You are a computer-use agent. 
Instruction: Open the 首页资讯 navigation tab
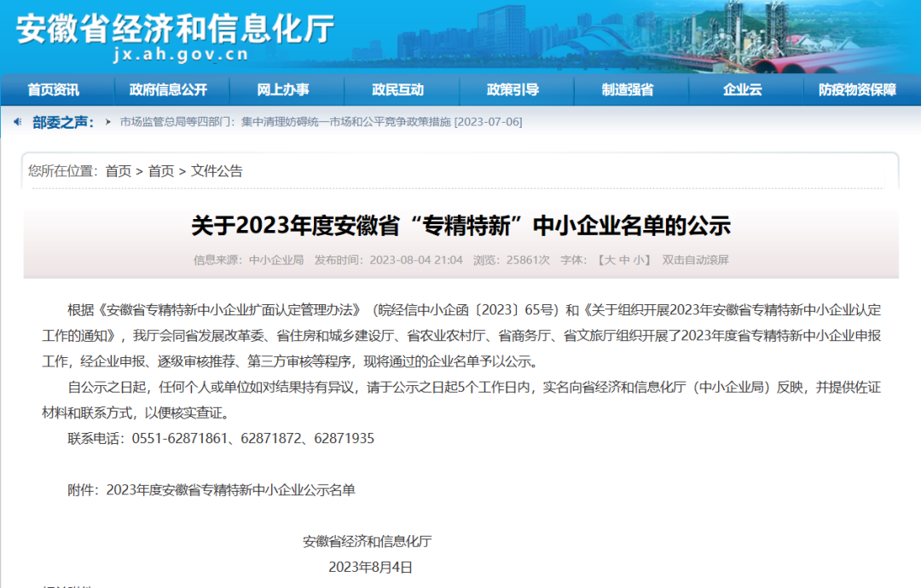(53, 89)
